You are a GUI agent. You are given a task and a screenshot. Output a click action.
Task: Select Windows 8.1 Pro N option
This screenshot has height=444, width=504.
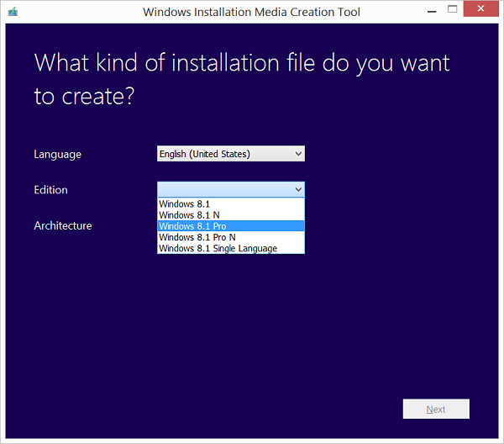point(231,237)
